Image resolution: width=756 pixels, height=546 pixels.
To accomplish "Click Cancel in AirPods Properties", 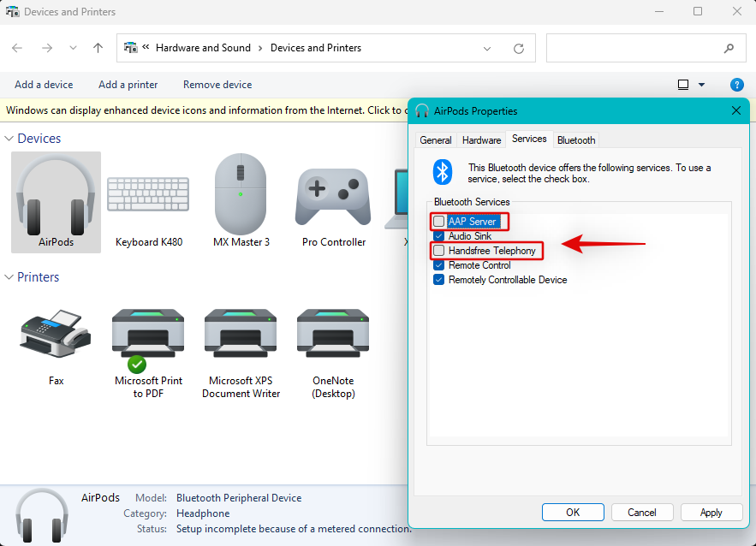I will [642, 513].
